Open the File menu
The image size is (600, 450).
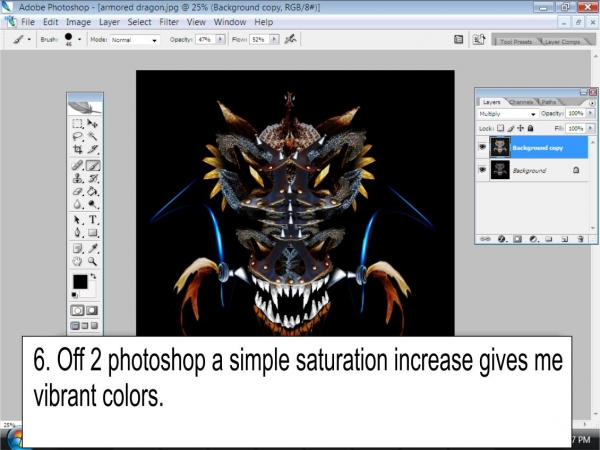click(28, 22)
